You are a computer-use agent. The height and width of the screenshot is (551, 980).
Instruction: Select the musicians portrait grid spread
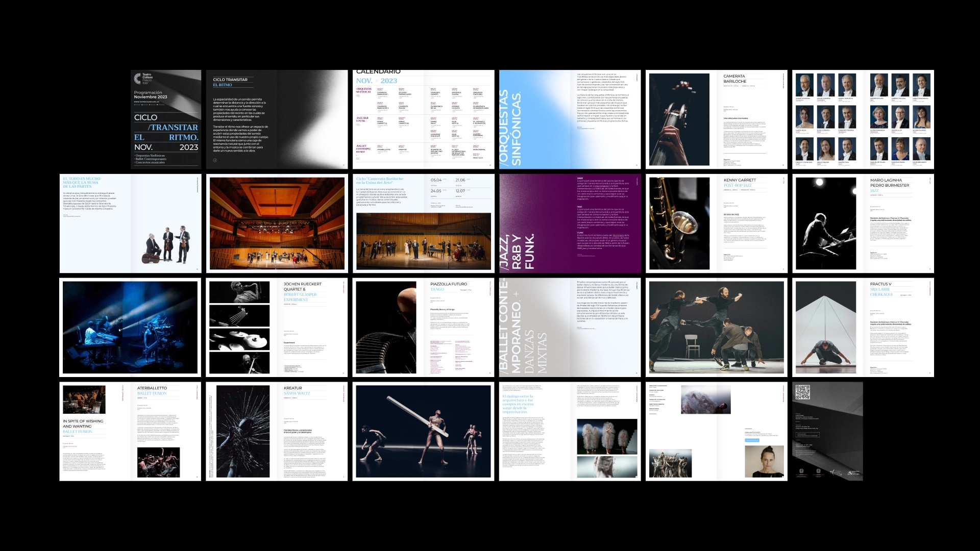(863, 120)
